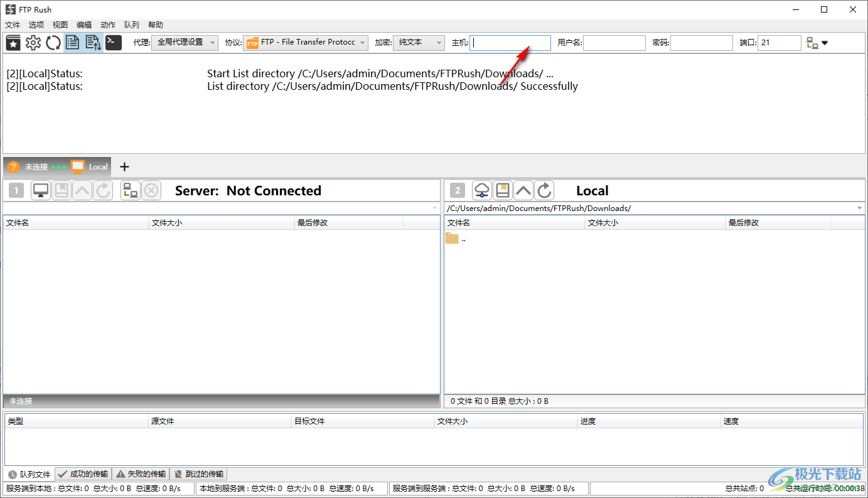868x498 pixels.
Task: Focus the 用户名 username input field
Action: click(614, 43)
